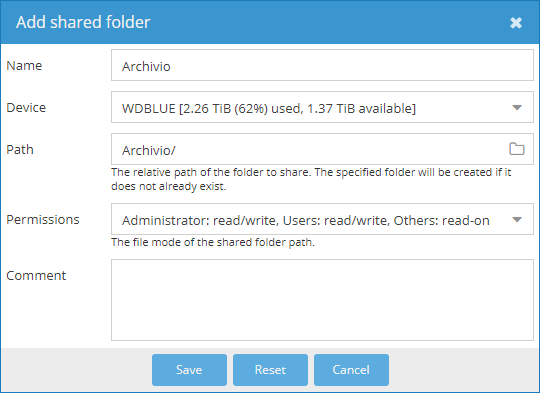Select the WDBLUE device combo box text
Viewport: 540px width, 393px height.
(x=269, y=108)
